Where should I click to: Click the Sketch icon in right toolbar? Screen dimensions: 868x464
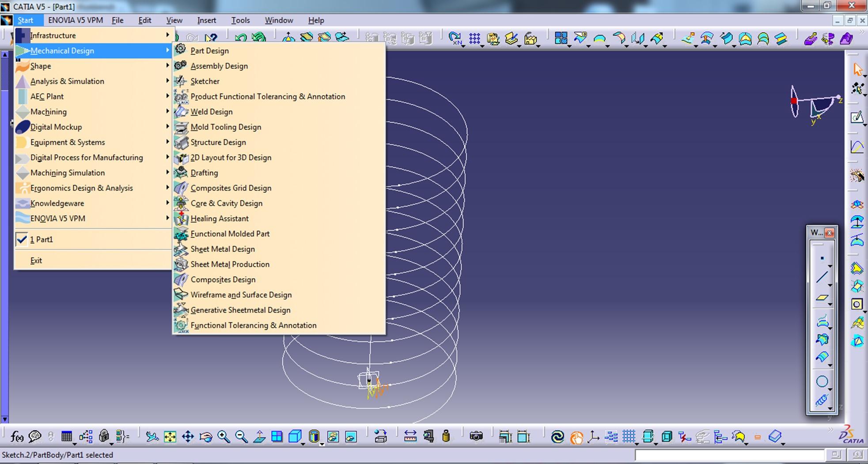[857, 117]
